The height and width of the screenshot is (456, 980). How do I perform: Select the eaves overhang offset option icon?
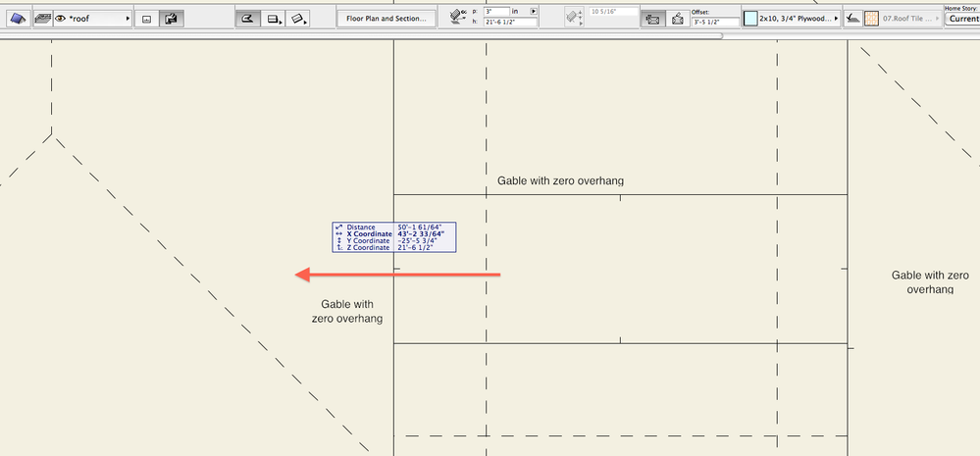click(x=652, y=20)
